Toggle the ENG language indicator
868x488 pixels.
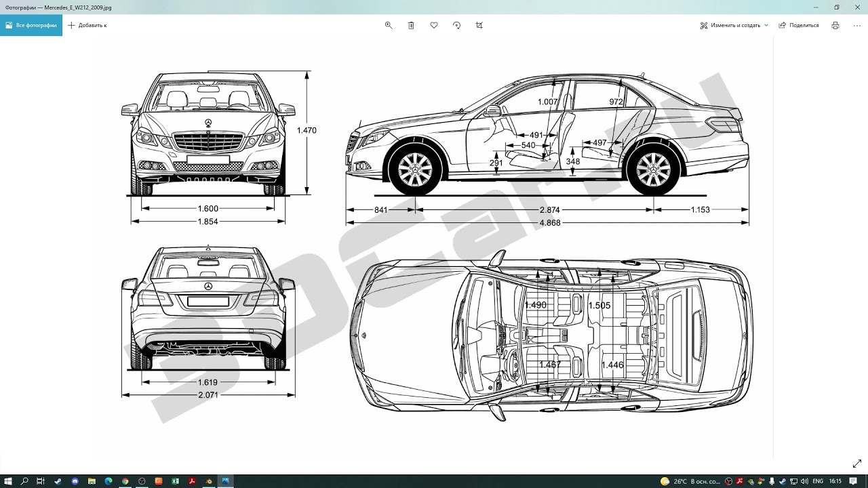[818, 481]
